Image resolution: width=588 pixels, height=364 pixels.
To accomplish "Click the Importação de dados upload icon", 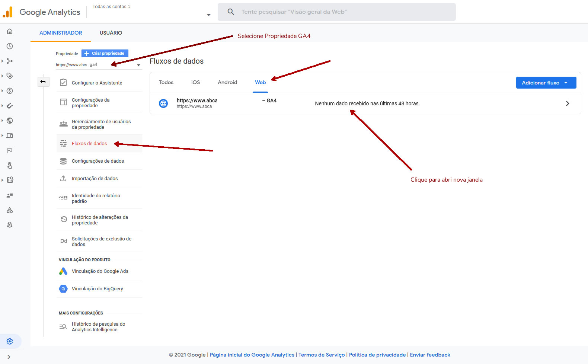I will [x=63, y=178].
